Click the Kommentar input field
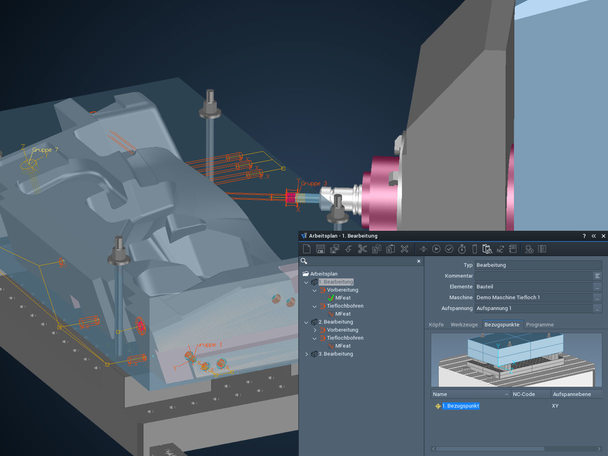 pos(534,276)
